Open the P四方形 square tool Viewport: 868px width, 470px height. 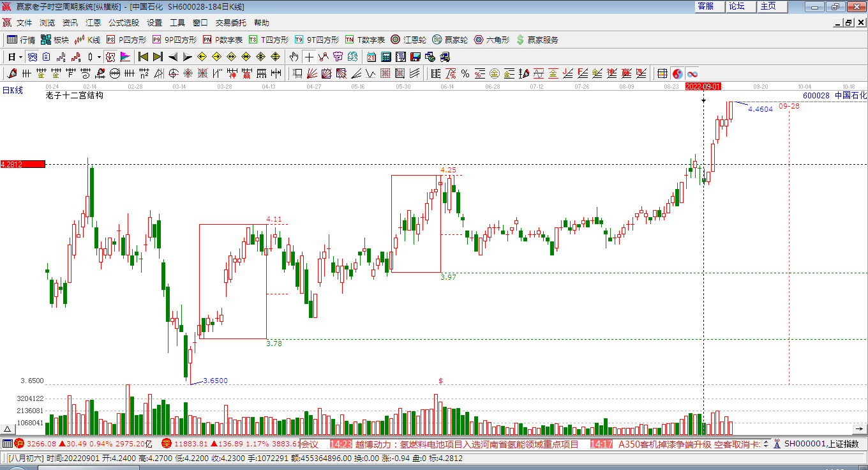[126, 40]
